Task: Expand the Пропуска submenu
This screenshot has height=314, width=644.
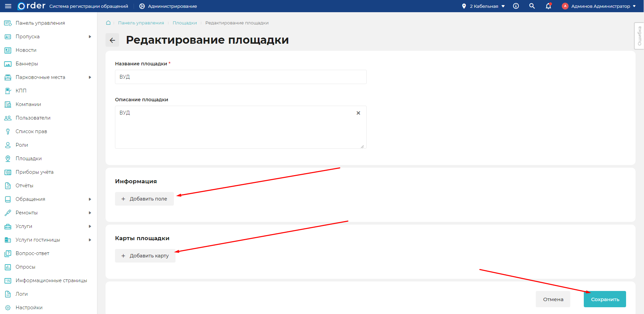Action: (90, 36)
